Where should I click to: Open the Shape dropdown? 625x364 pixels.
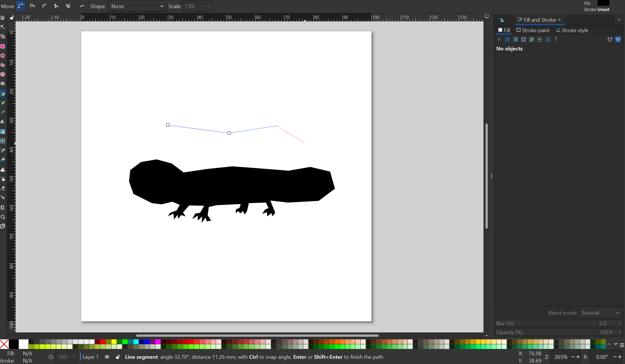point(137,6)
